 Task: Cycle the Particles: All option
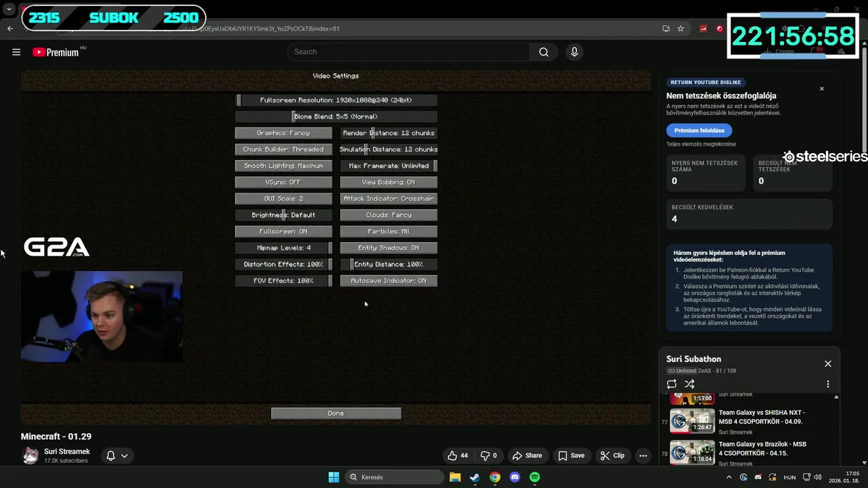tap(389, 231)
